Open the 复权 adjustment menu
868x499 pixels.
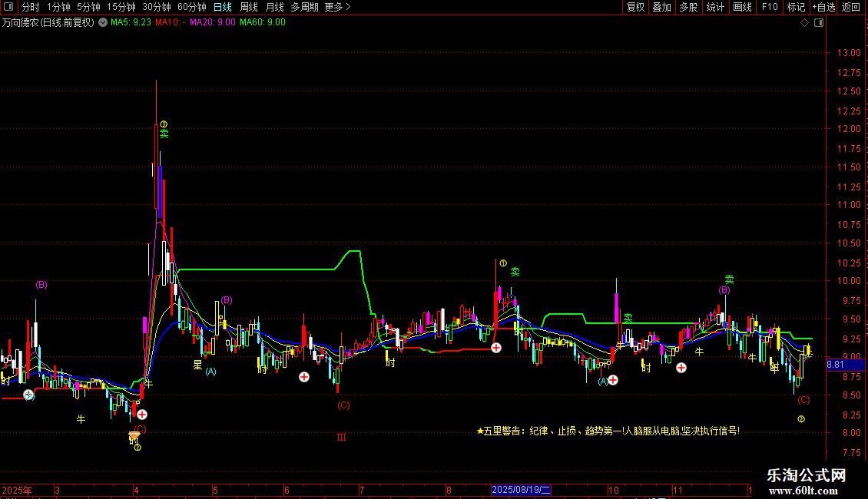[636, 7]
